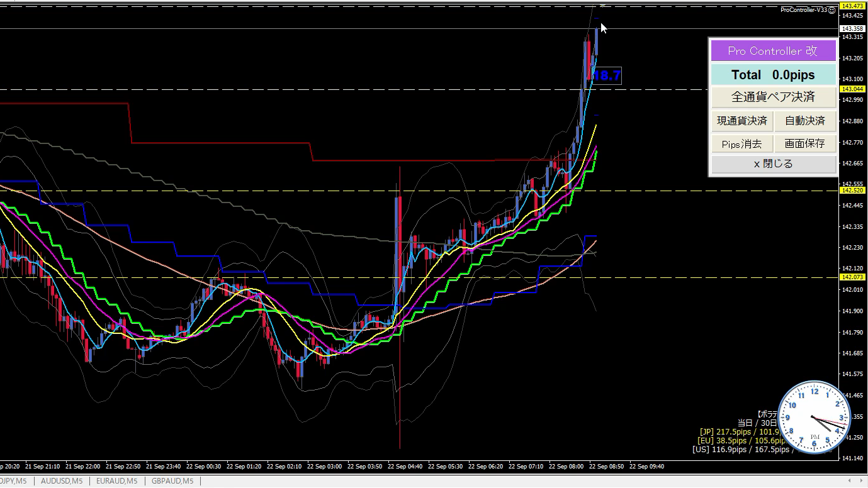
Task: Switch to the AUDUSD,M5 chart tab
Action: pyautogui.click(x=61, y=481)
